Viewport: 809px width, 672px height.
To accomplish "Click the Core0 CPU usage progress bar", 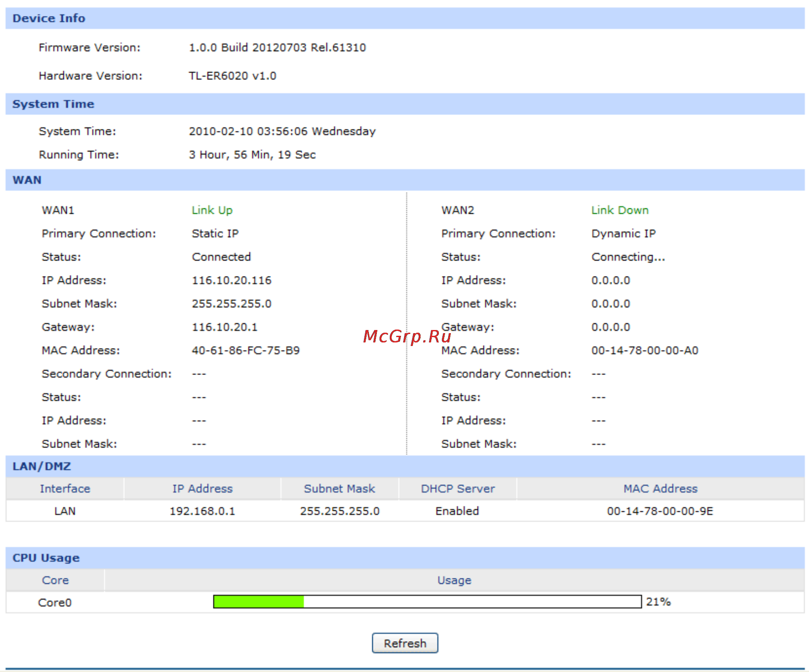I will 427,602.
